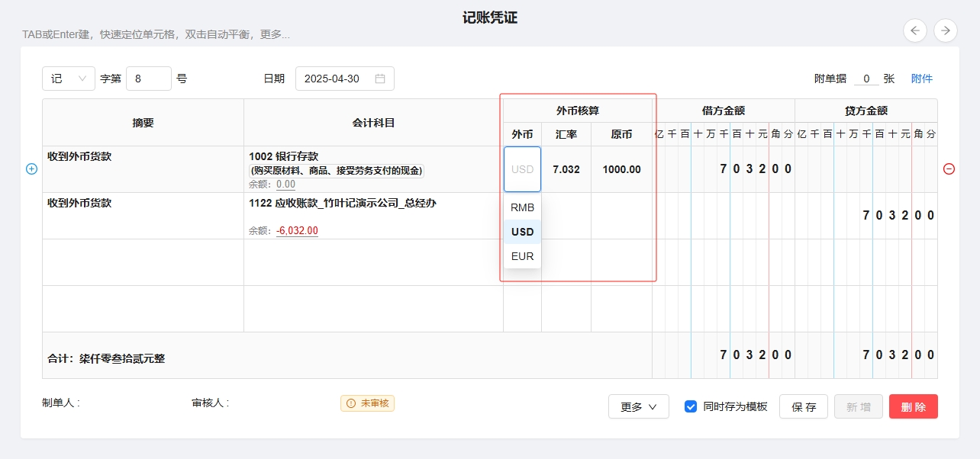
Task: Click the 7.032 exchange rate cell
Action: click(566, 169)
